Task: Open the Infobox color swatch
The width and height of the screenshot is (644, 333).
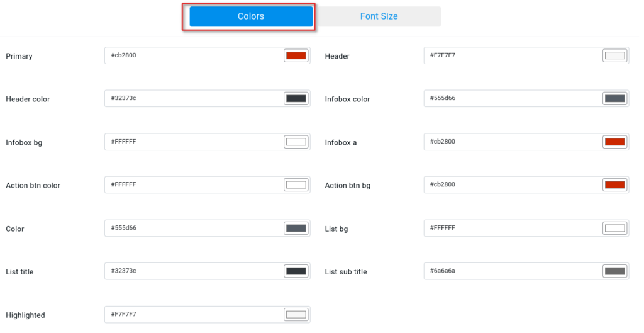Action: click(x=615, y=99)
